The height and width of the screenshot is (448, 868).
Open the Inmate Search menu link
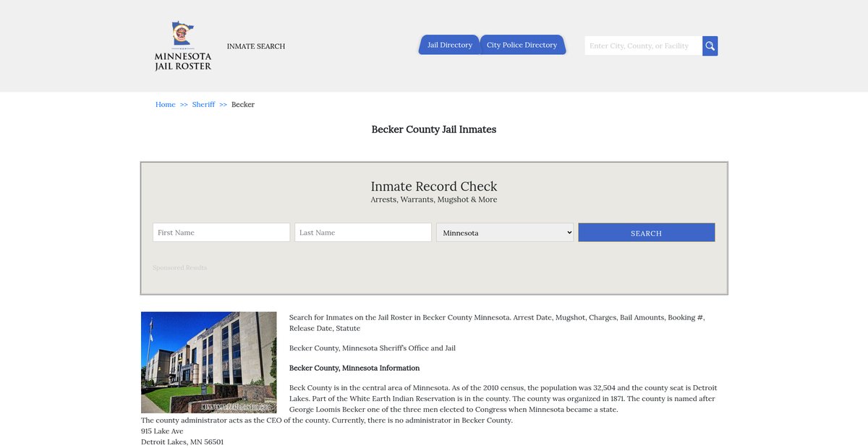256,46
